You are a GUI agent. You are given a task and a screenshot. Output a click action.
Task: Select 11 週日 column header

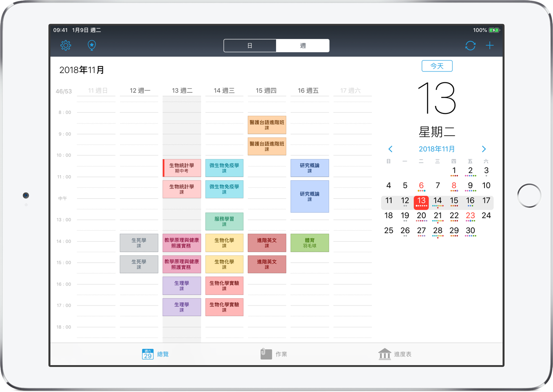(98, 91)
